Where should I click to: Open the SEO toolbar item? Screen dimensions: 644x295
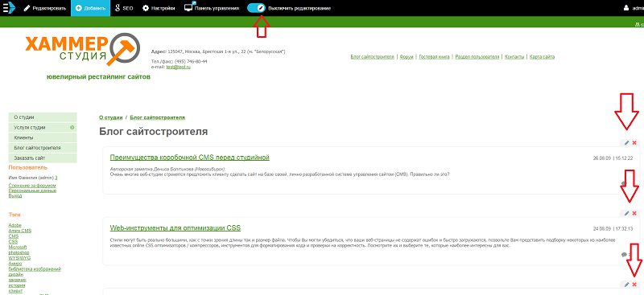125,8
